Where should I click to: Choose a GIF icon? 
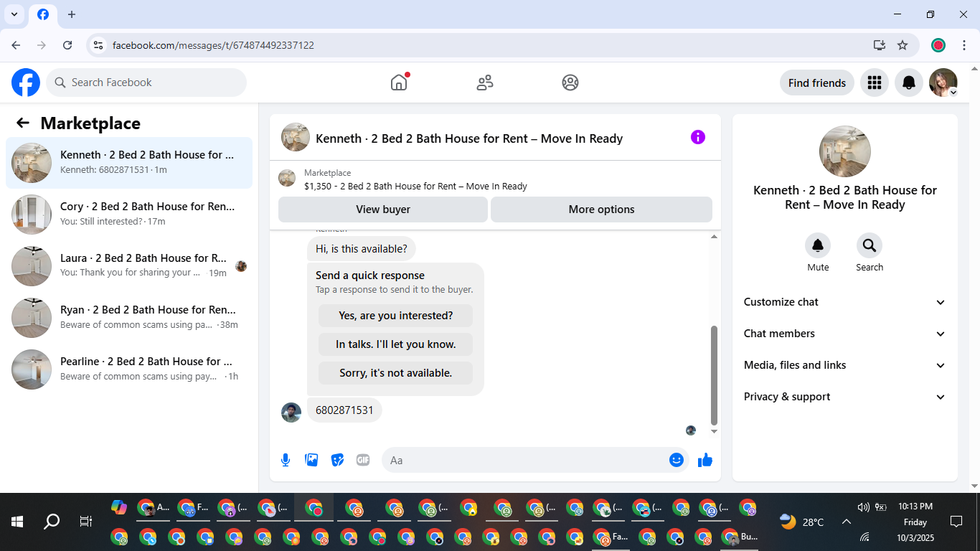[x=363, y=460]
